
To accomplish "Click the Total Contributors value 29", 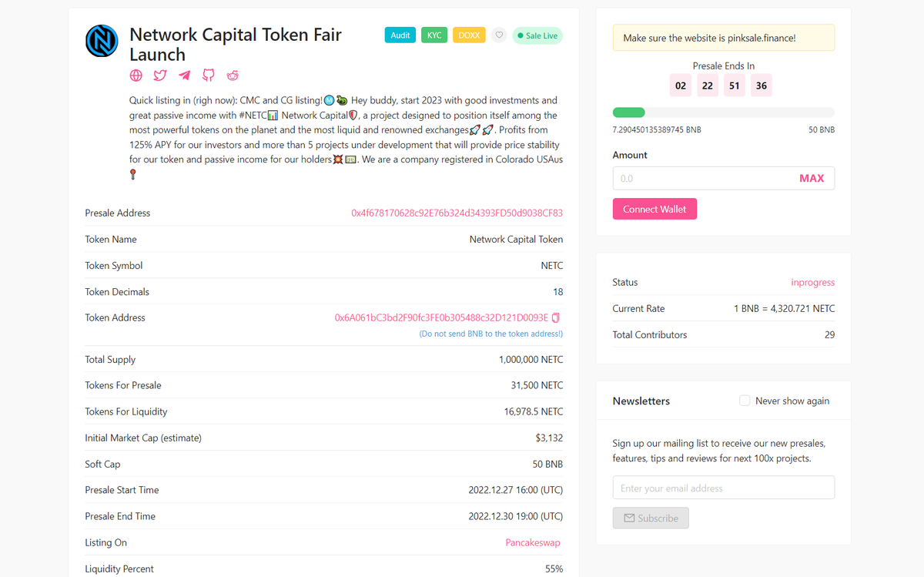I will [x=829, y=335].
